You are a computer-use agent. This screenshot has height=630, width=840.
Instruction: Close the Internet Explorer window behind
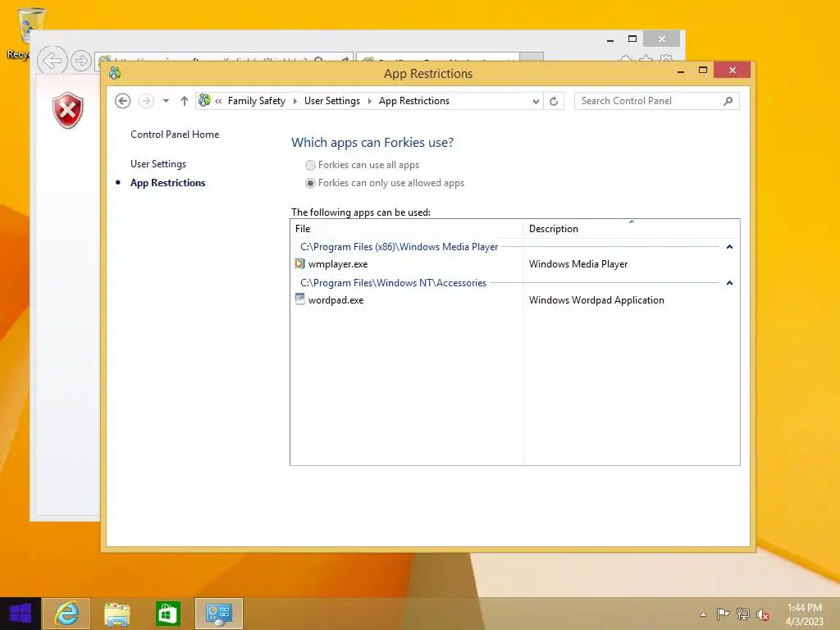point(662,39)
